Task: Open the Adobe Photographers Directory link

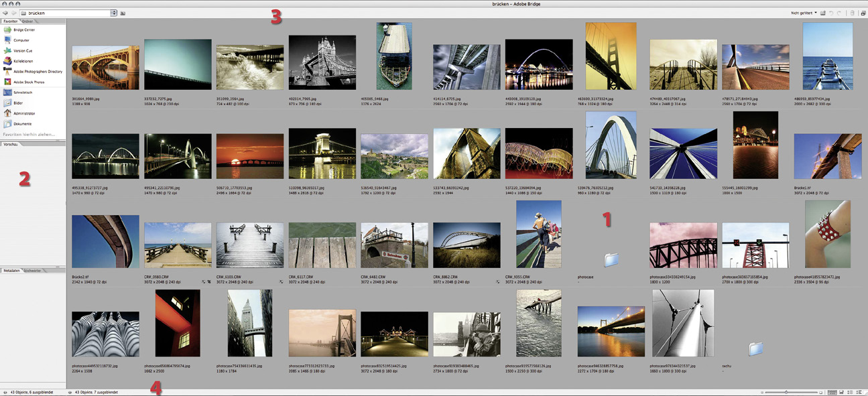Action: point(38,71)
